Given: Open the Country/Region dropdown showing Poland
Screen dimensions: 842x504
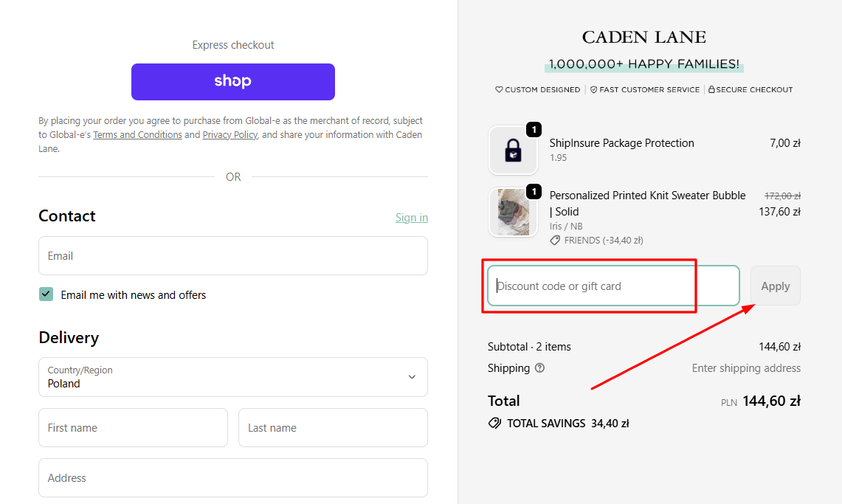Looking at the screenshot, I should coord(232,377).
